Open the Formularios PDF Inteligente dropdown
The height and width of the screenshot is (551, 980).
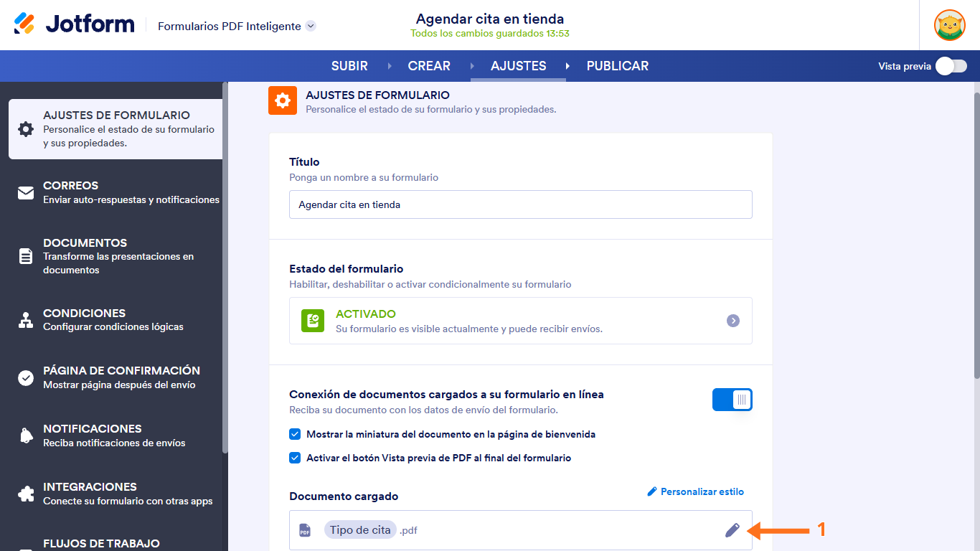310,25
